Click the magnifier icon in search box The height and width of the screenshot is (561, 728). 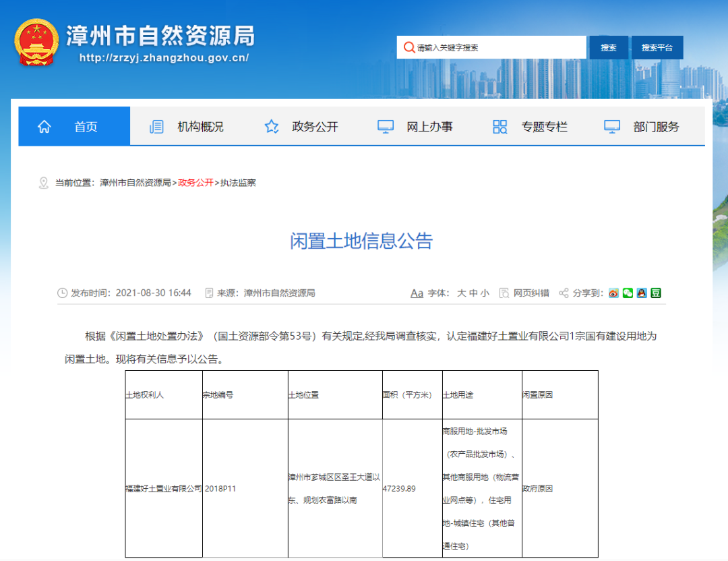(408, 47)
